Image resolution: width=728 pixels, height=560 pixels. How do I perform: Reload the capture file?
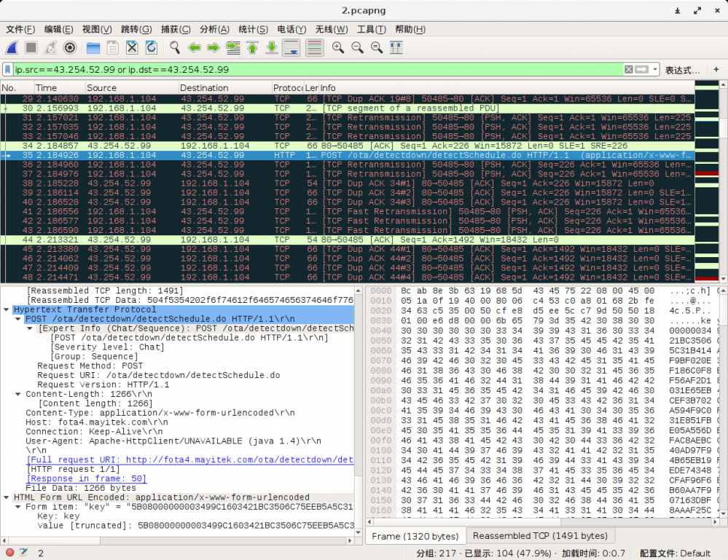click(151, 48)
